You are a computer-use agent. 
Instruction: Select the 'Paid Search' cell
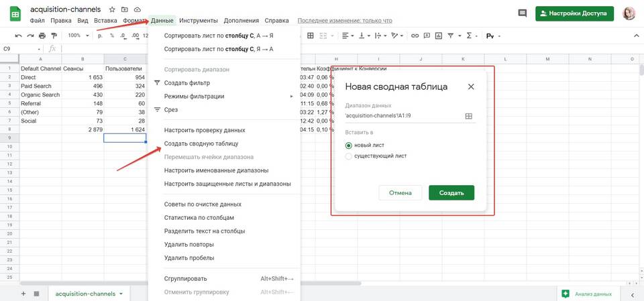pos(41,86)
